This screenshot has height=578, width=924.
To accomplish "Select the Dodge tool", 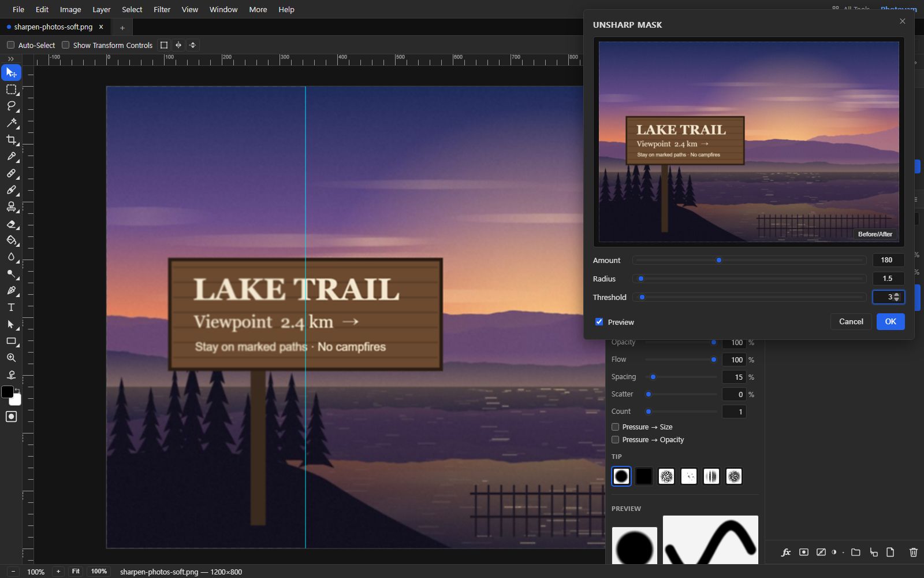I will coord(11,273).
